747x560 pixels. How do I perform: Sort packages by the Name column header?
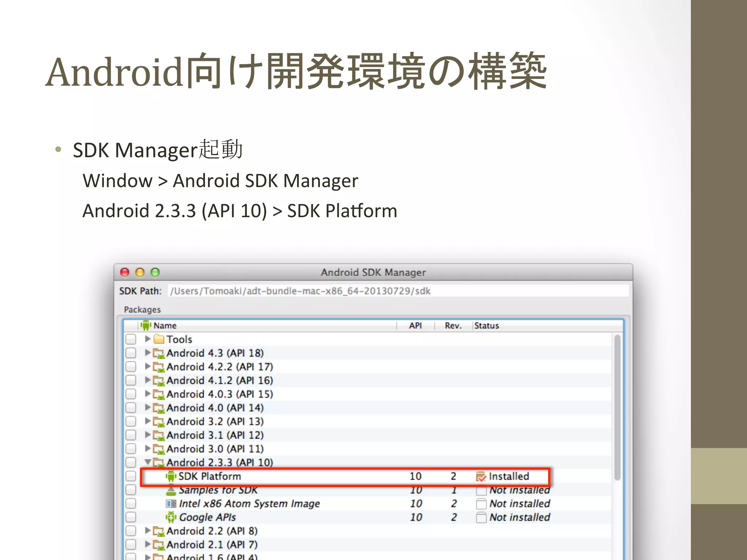267,326
